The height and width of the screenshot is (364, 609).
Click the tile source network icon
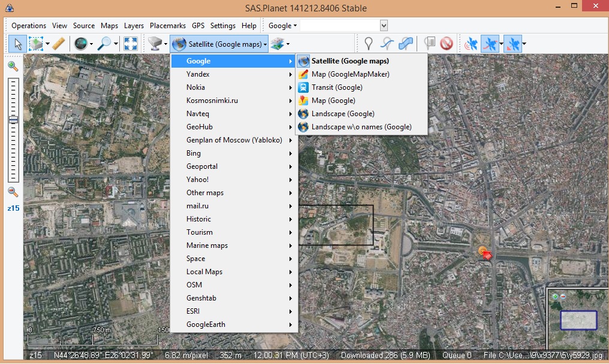coord(155,44)
